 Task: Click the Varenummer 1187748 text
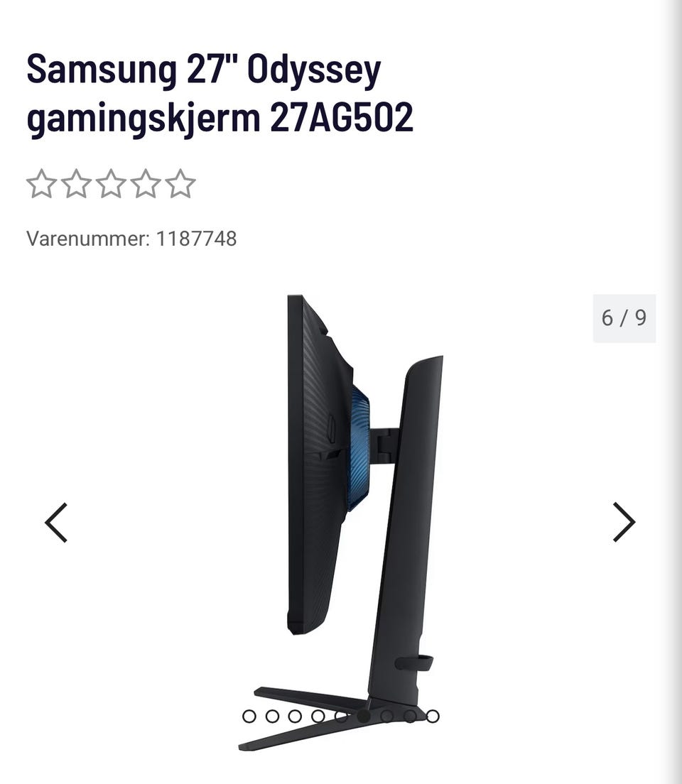(x=131, y=239)
